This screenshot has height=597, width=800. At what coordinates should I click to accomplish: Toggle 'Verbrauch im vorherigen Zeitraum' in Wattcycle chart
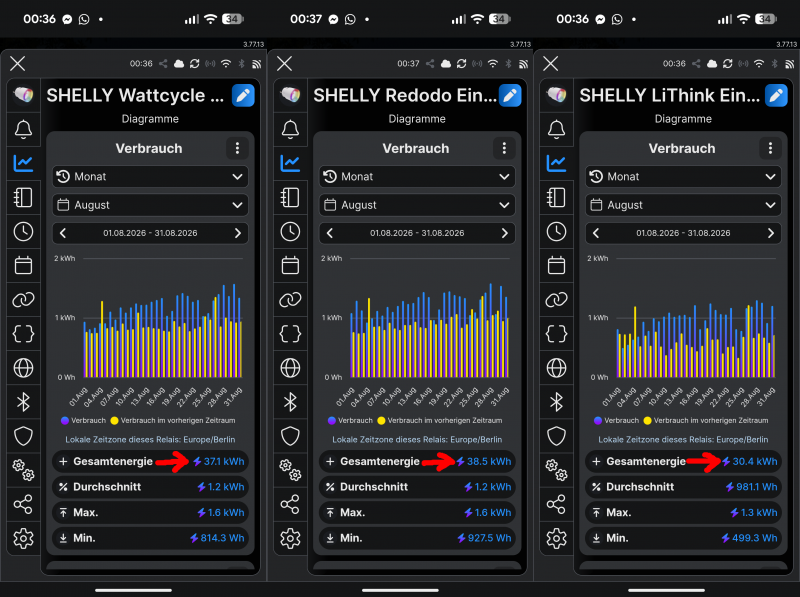173,420
